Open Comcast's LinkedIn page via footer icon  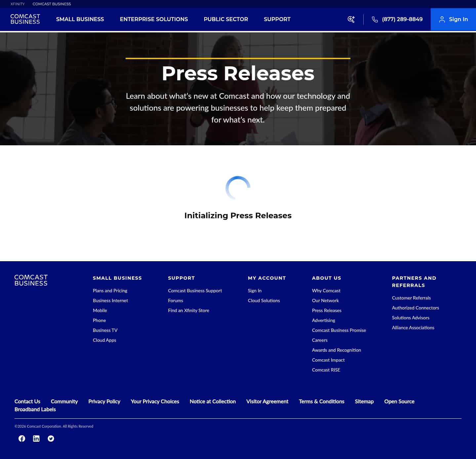[x=36, y=438]
